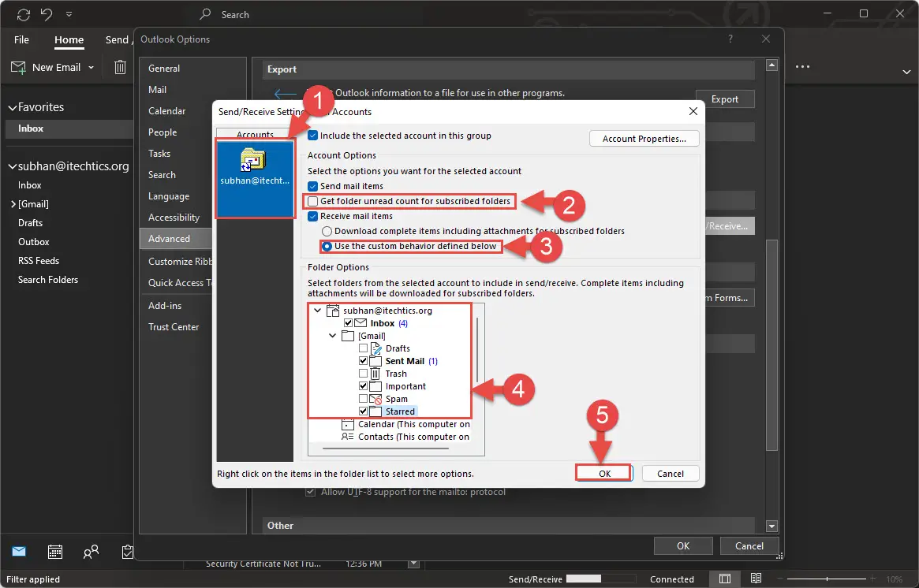This screenshot has width=919, height=588.
Task: Enable Get folder unread count for subscribed folders
Action: (313, 202)
